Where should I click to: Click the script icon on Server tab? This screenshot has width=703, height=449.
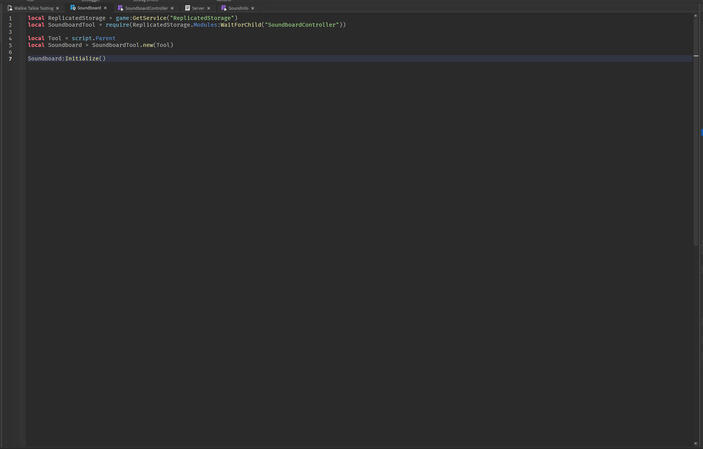(x=187, y=8)
